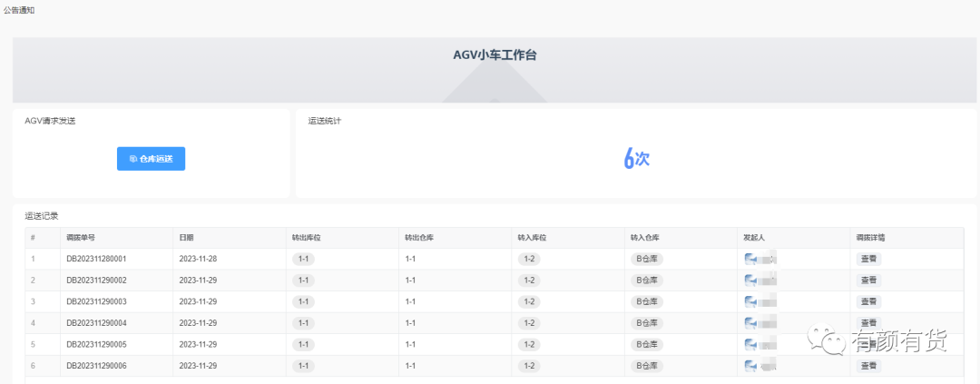
Task: Click initiator avatar in row DB202311280001
Action: pos(750,259)
